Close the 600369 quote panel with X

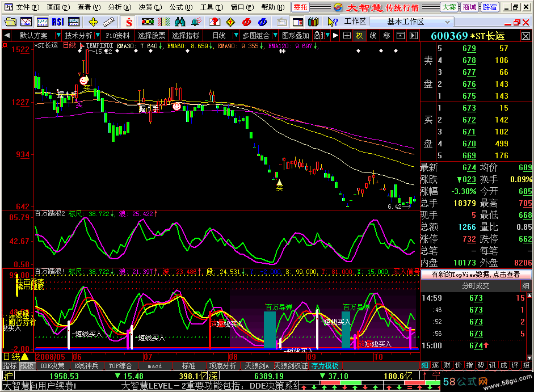coord(525,36)
